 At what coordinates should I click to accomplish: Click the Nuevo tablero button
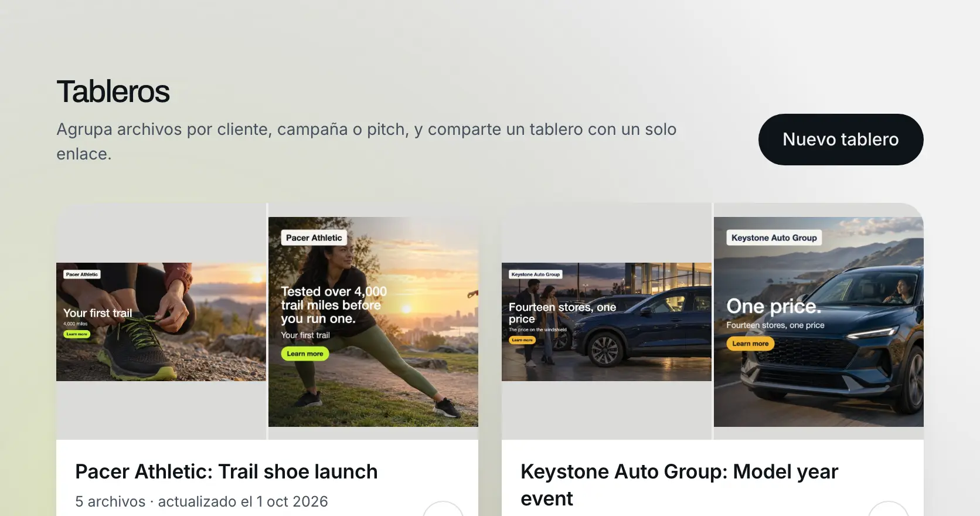coord(841,140)
